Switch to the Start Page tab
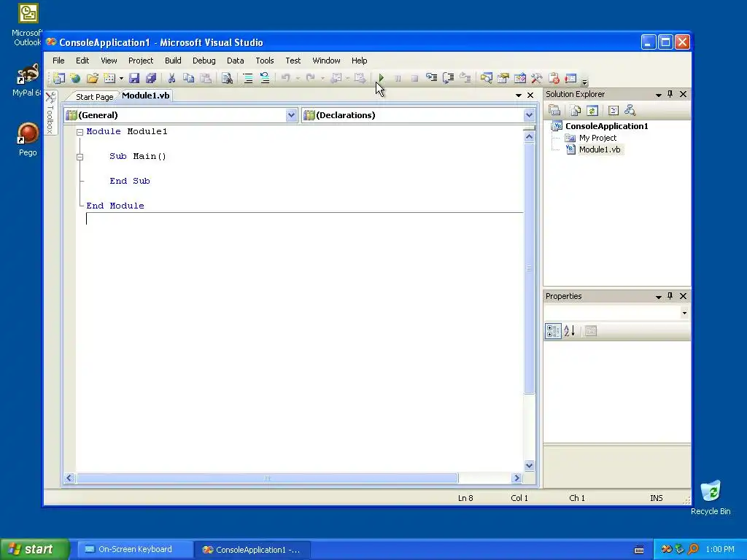This screenshot has width=747, height=560. tap(94, 97)
